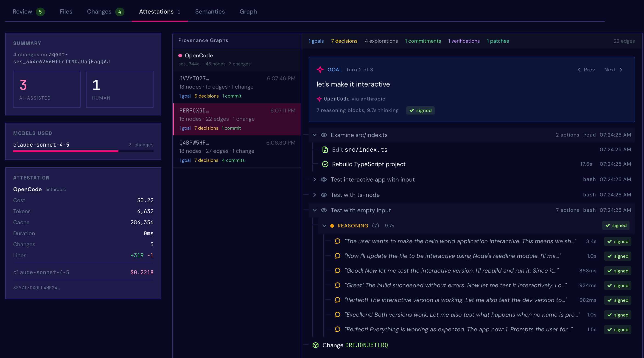Click the signed badge on the REASONING header
Viewport: 644px width, 358px height.
tap(616, 226)
